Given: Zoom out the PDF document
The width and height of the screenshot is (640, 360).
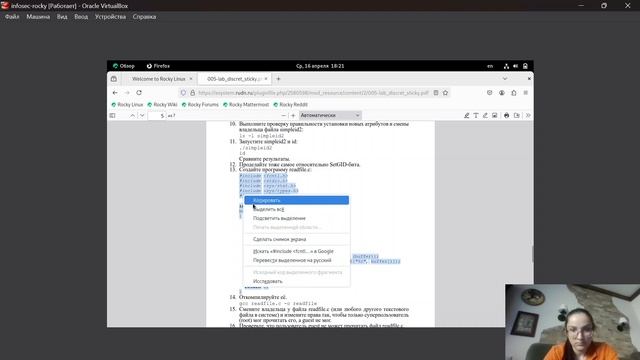Looking at the screenshot, I should click(x=284, y=116).
